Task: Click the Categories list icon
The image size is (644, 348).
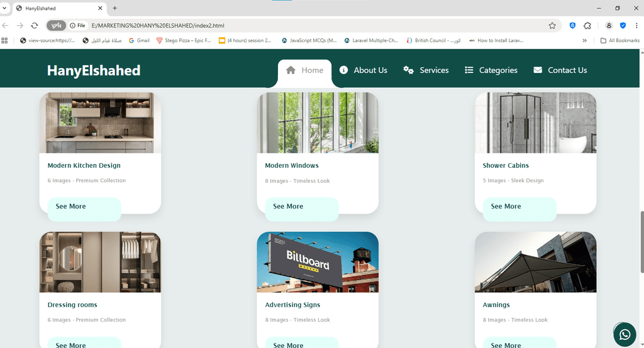Action: pyautogui.click(x=469, y=70)
